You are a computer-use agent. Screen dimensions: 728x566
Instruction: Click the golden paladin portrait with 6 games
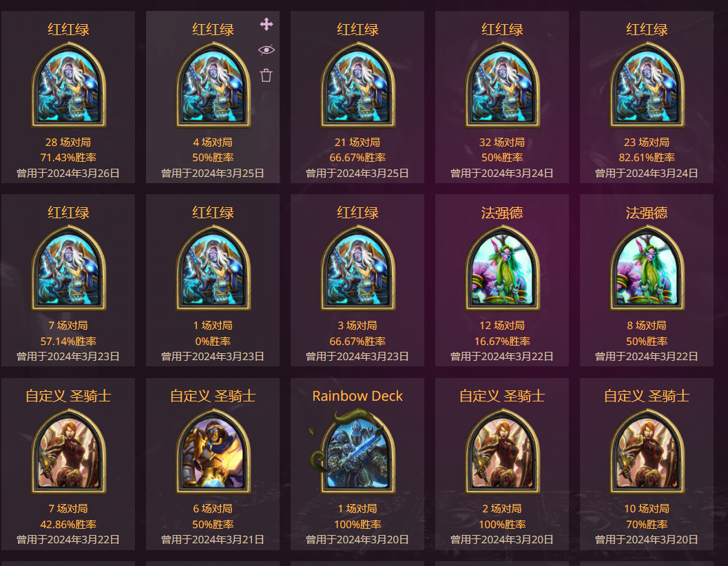tap(213, 451)
